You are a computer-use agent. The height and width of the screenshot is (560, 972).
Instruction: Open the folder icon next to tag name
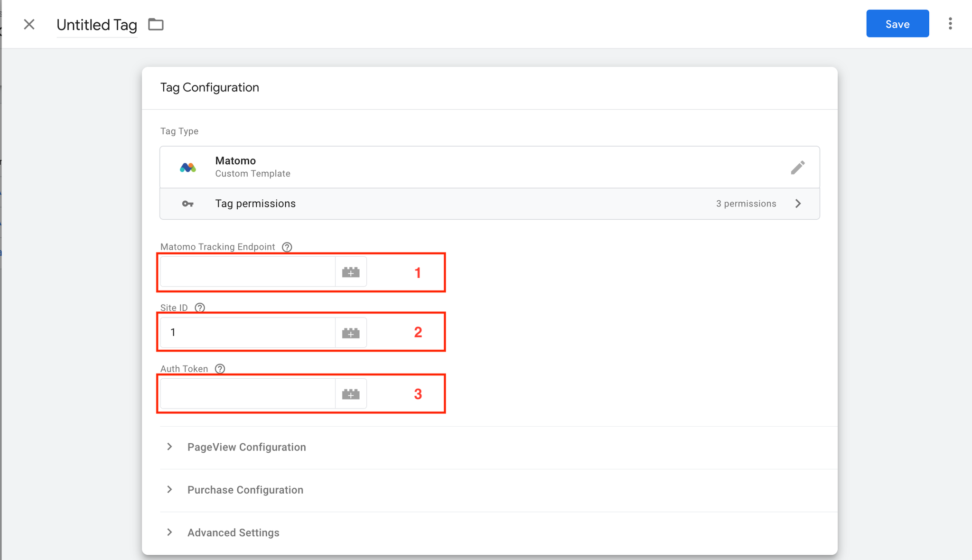coord(156,24)
